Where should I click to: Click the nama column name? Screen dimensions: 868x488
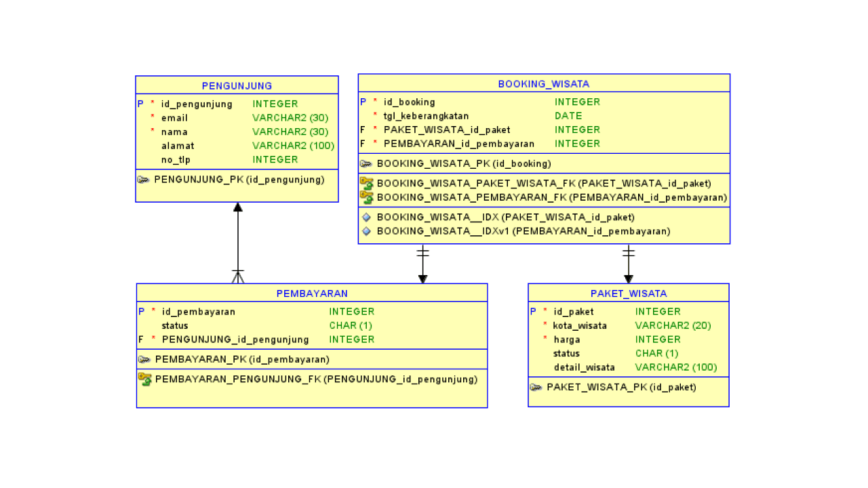tap(174, 131)
